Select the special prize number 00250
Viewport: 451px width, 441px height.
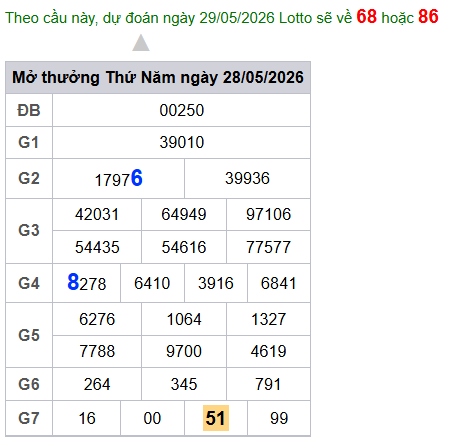182,110
